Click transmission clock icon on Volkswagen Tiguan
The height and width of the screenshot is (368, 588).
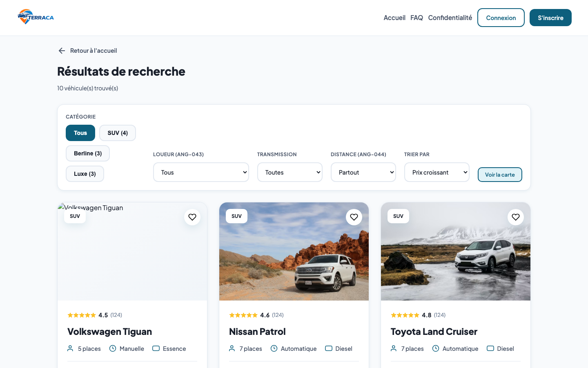click(113, 348)
